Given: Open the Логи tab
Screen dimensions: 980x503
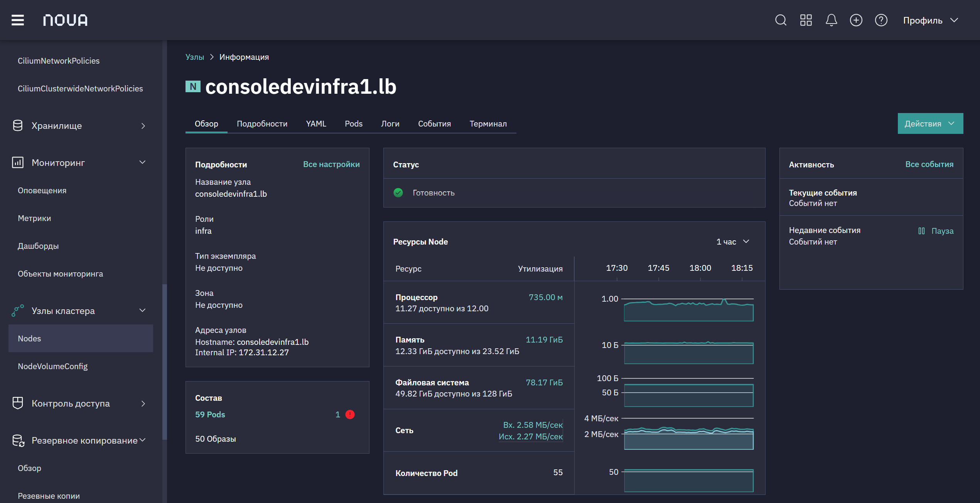Looking at the screenshot, I should click(390, 123).
